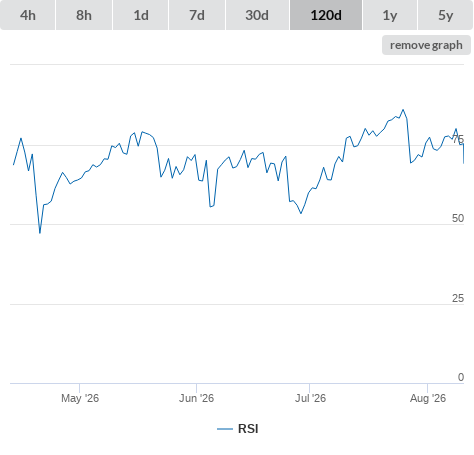Click the 25 value y-axis label
474x455 pixels.
(x=458, y=298)
